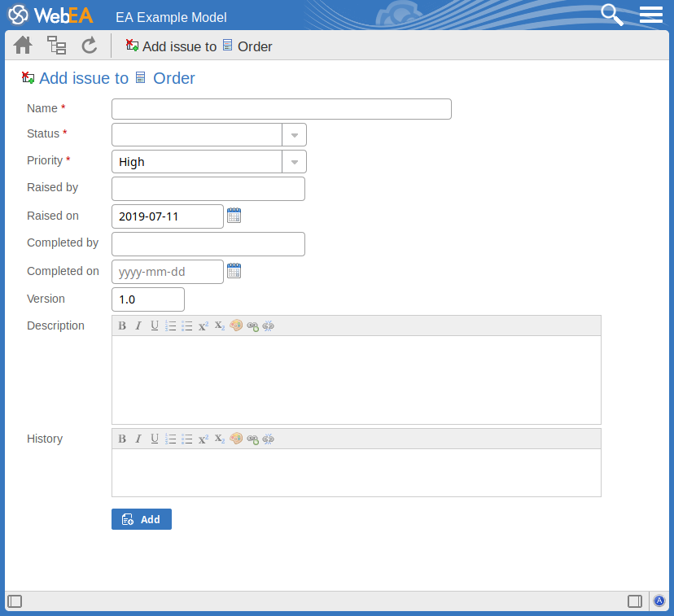Toggle underline in History toolbar
Screen dimensions: 674x616
[x=155, y=439]
